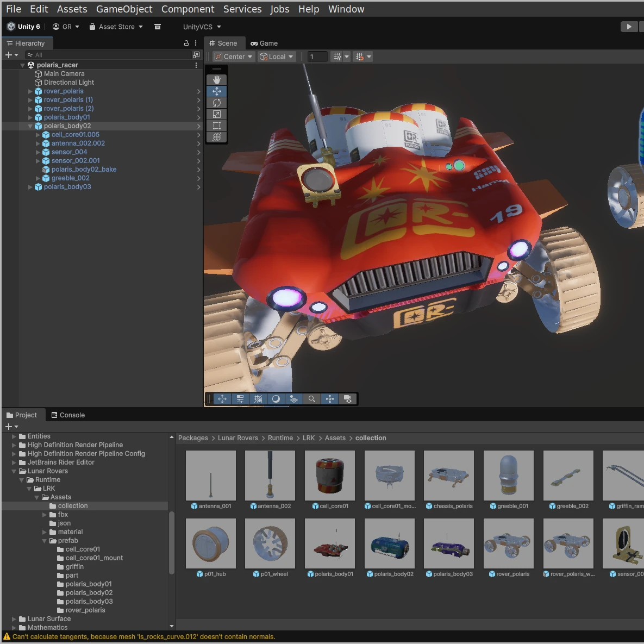Image resolution: width=644 pixels, height=644 pixels.
Task: Open greeble_002 prefab via its right chevron
Action: (x=199, y=178)
